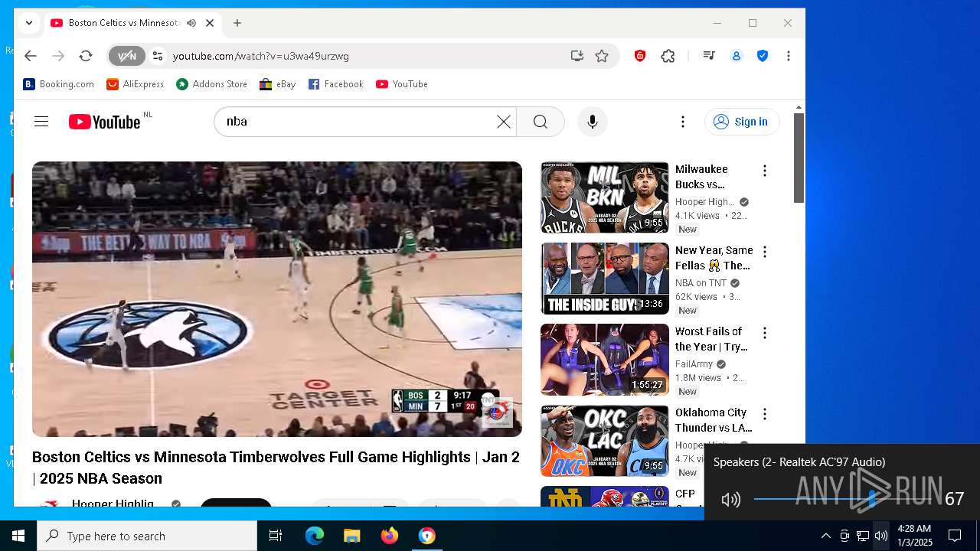The width and height of the screenshot is (980, 551).
Task: Open the notification action center icon
Action: 955,536
